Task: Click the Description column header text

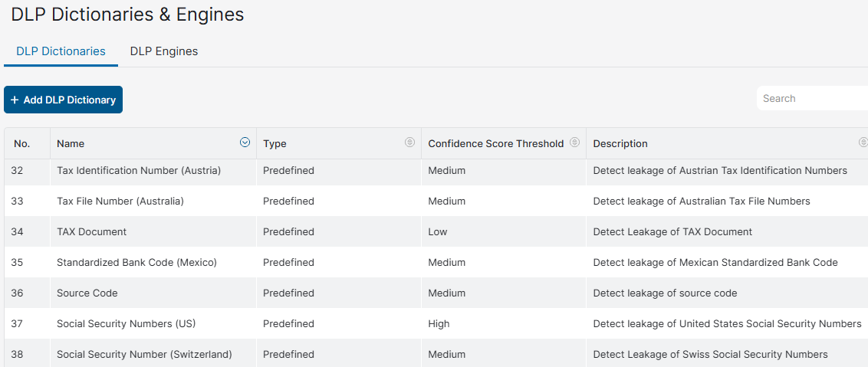Action: click(x=620, y=143)
